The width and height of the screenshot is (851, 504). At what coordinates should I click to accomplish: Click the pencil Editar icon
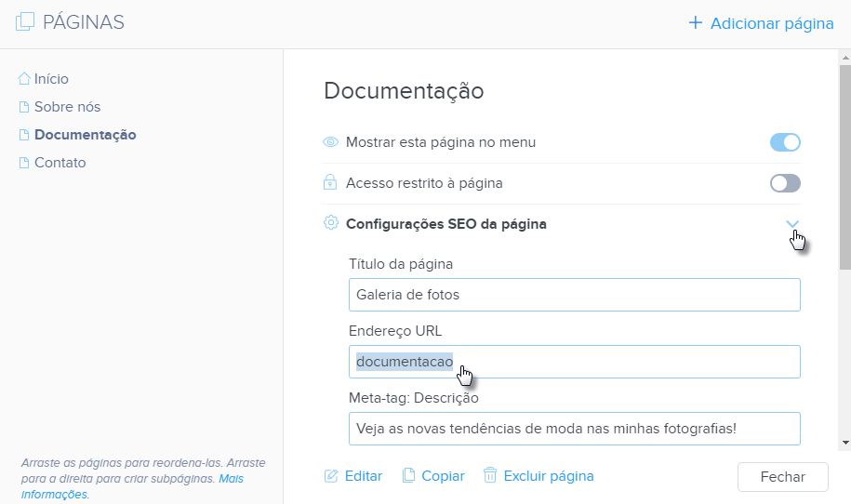click(x=331, y=476)
